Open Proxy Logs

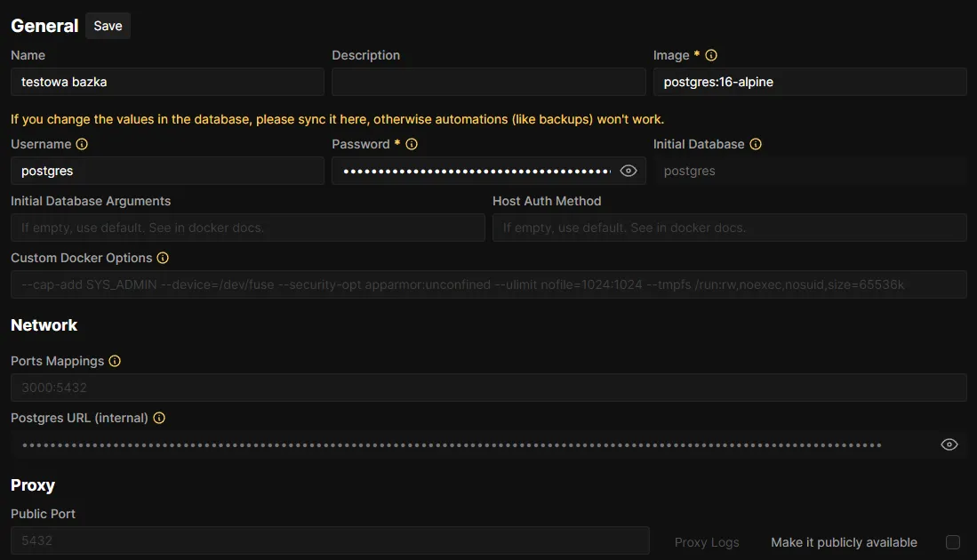[x=707, y=542]
